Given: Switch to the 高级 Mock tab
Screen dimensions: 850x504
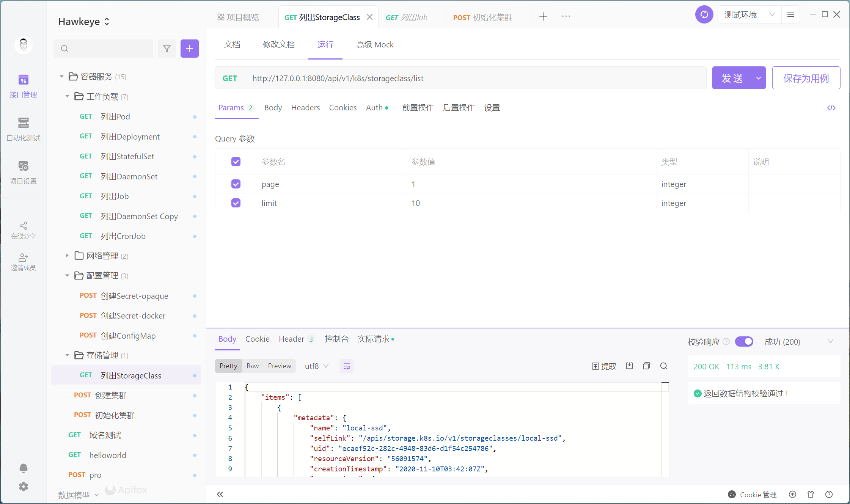Looking at the screenshot, I should pyautogui.click(x=375, y=44).
